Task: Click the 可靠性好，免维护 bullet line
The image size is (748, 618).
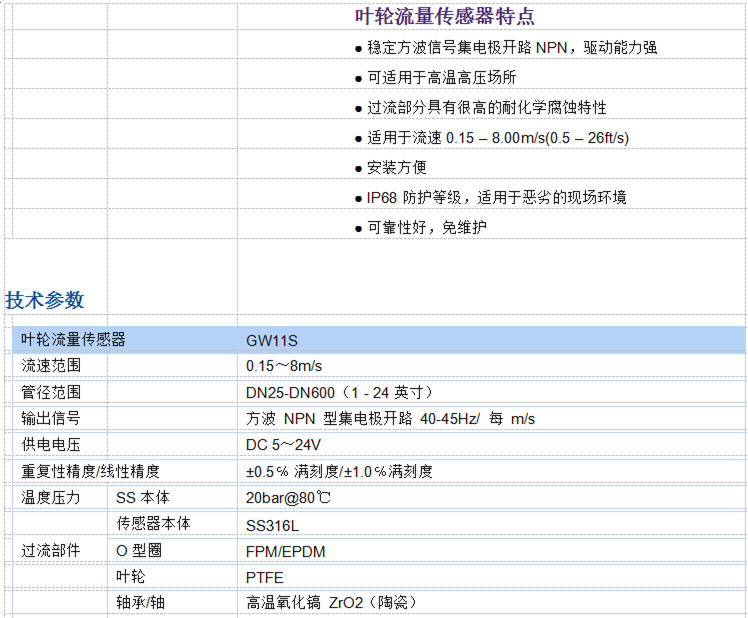Action: pos(426,228)
